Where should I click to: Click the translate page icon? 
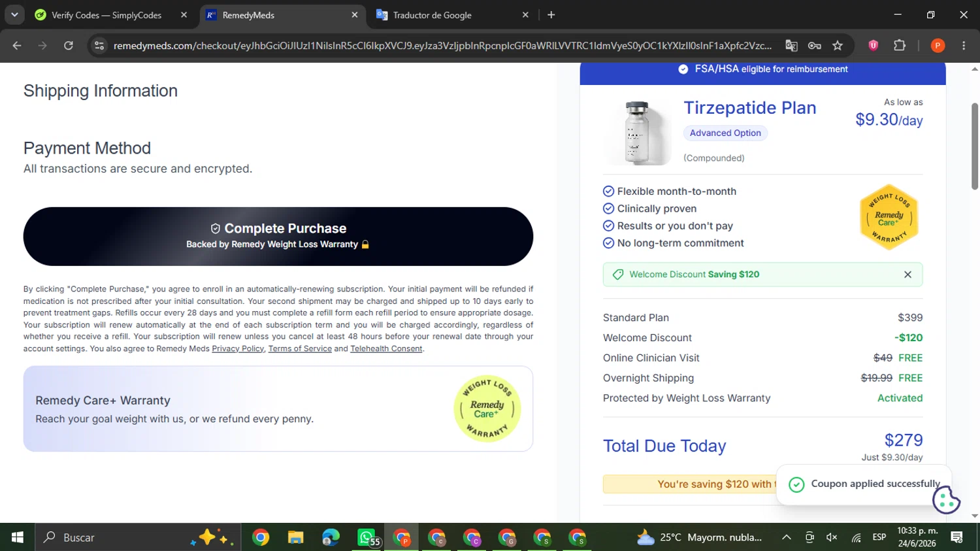pyautogui.click(x=791, y=46)
